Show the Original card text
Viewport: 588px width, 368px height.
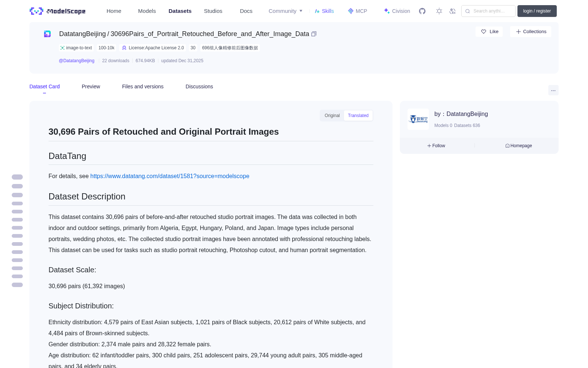click(x=332, y=116)
